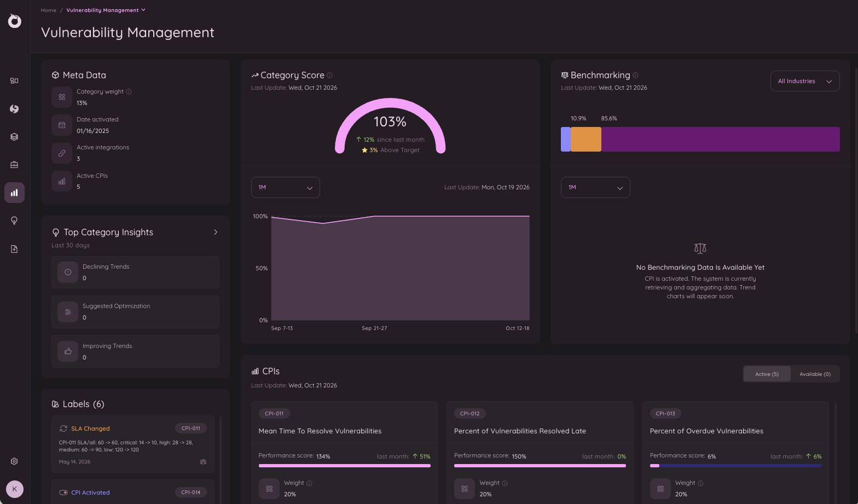The width and height of the screenshot is (858, 504).
Task: Click the K user avatar
Action: 15,489
